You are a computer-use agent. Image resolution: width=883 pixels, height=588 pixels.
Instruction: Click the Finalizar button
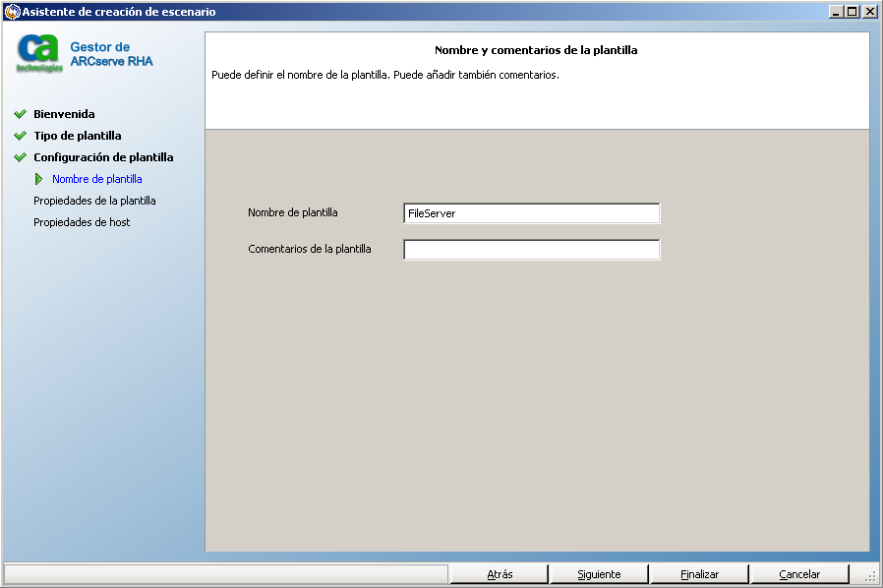[699, 574]
